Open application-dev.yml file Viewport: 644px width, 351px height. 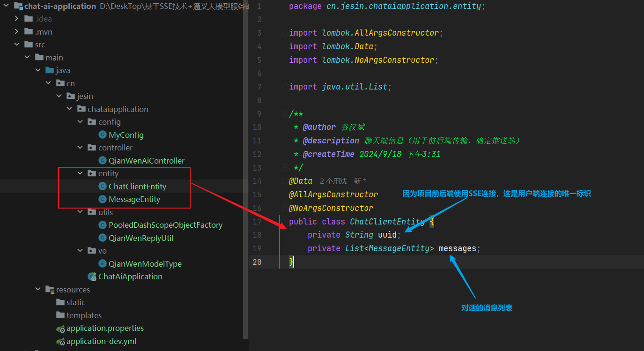(101, 341)
